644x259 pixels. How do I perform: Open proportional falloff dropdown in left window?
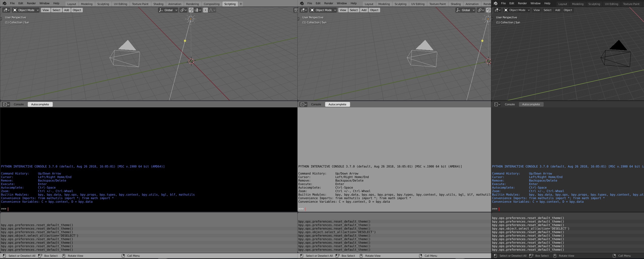click(212, 10)
